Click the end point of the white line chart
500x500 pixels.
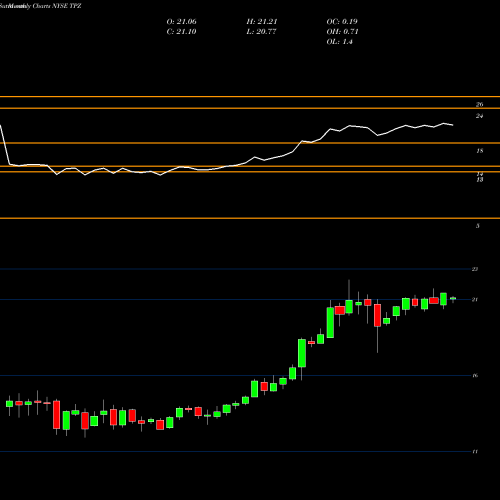tap(453, 125)
